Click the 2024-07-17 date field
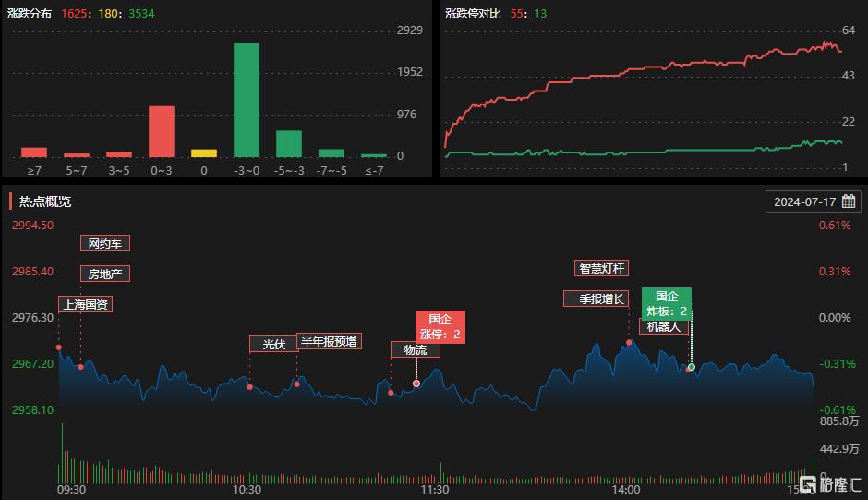Image resolution: width=868 pixels, height=500 pixels. [814, 201]
